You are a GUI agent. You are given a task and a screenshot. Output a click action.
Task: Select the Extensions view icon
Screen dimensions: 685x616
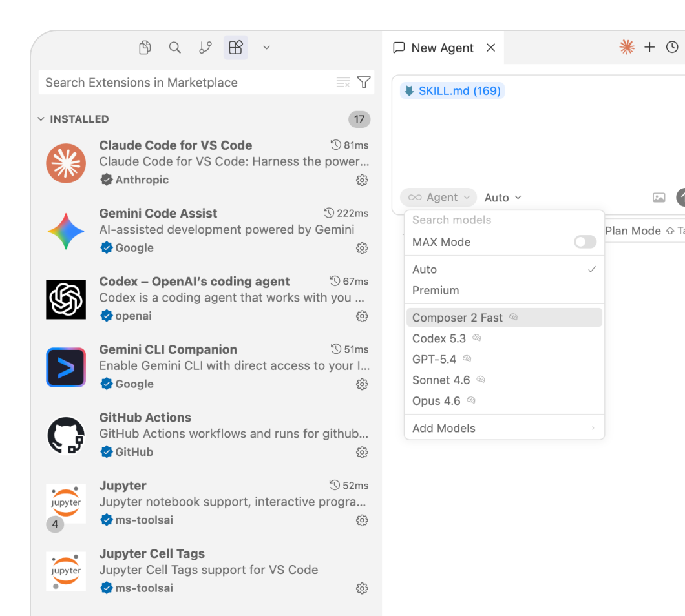click(236, 47)
